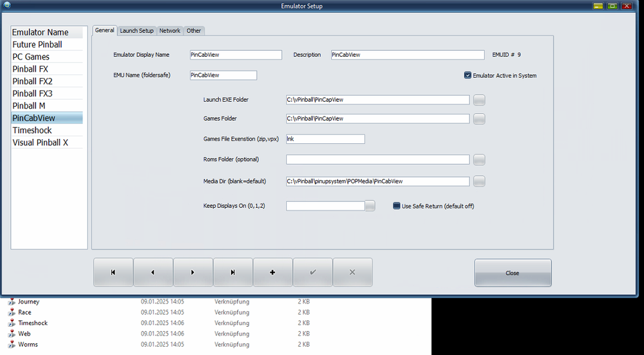Open the Launch Setup tab
The height and width of the screenshot is (355, 644).
tap(137, 31)
